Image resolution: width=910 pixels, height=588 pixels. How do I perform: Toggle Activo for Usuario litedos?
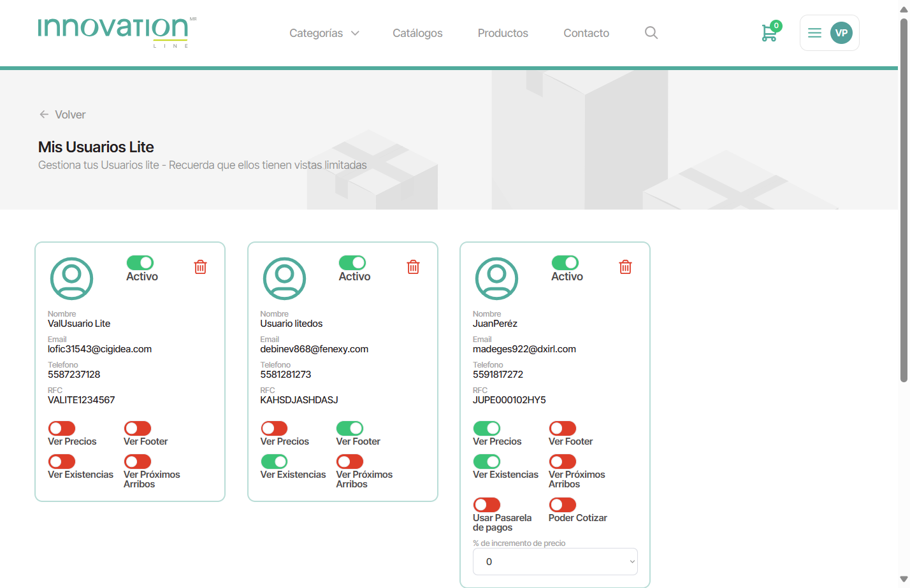(x=352, y=262)
